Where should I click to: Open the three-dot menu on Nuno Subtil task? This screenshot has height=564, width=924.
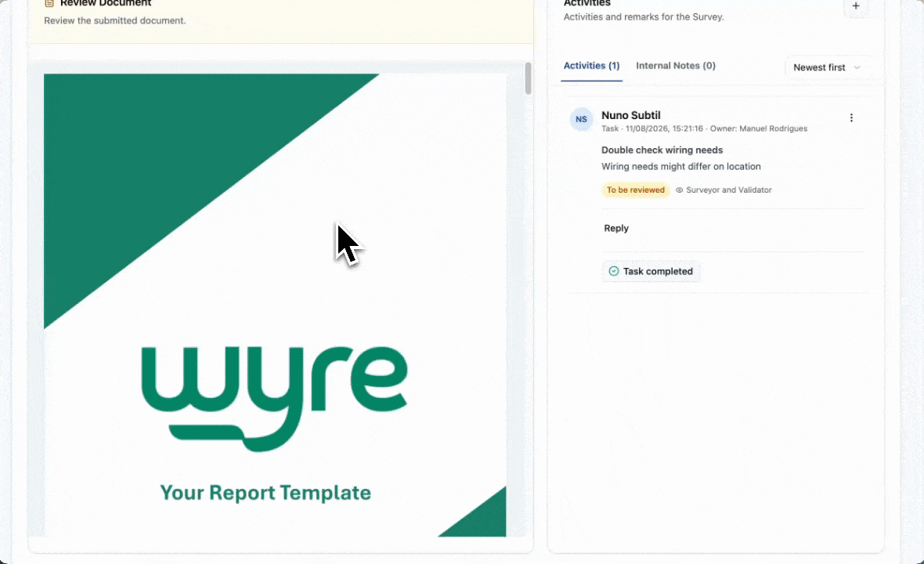click(x=851, y=117)
